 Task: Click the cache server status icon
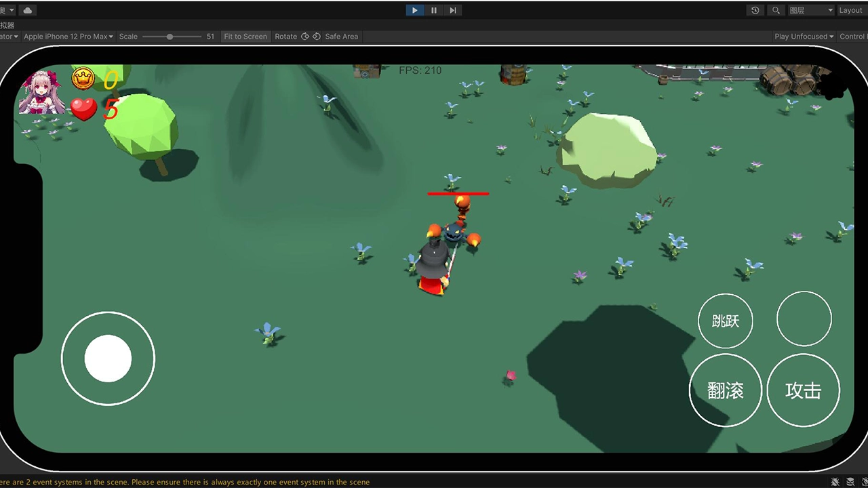(x=850, y=482)
